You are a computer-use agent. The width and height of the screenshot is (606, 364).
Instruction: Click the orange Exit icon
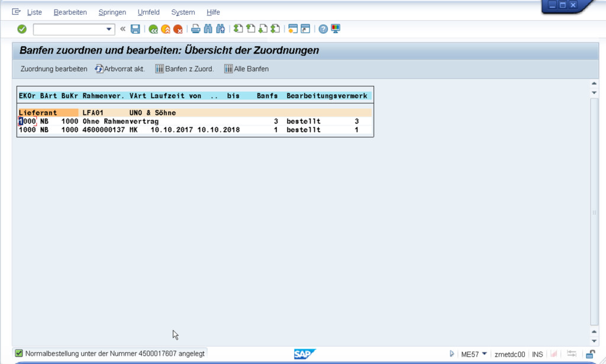[166, 29]
